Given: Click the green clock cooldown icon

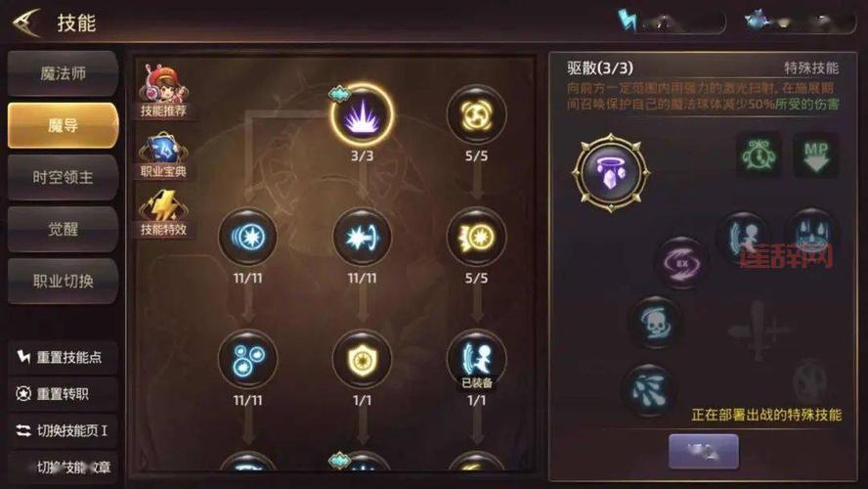Looking at the screenshot, I should [759, 156].
